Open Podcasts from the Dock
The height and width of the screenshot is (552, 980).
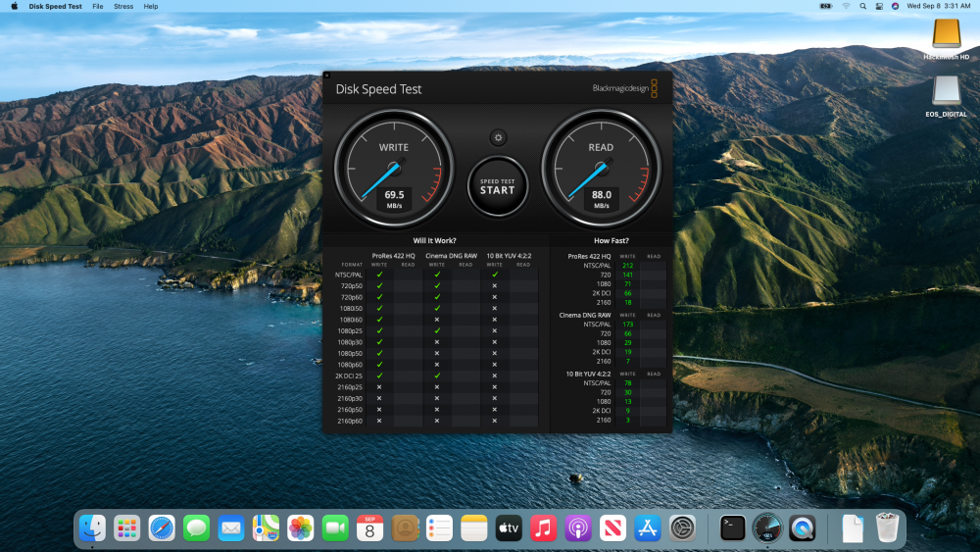578,528
